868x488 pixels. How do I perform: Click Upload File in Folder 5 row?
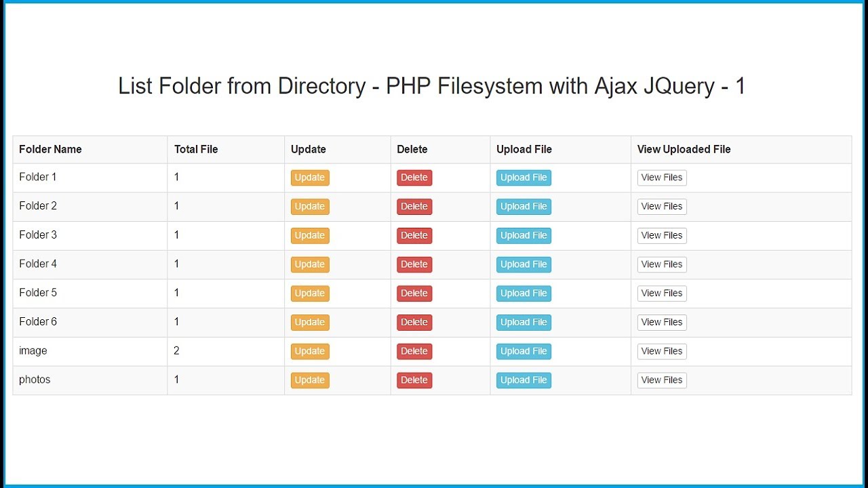(524, 293)
